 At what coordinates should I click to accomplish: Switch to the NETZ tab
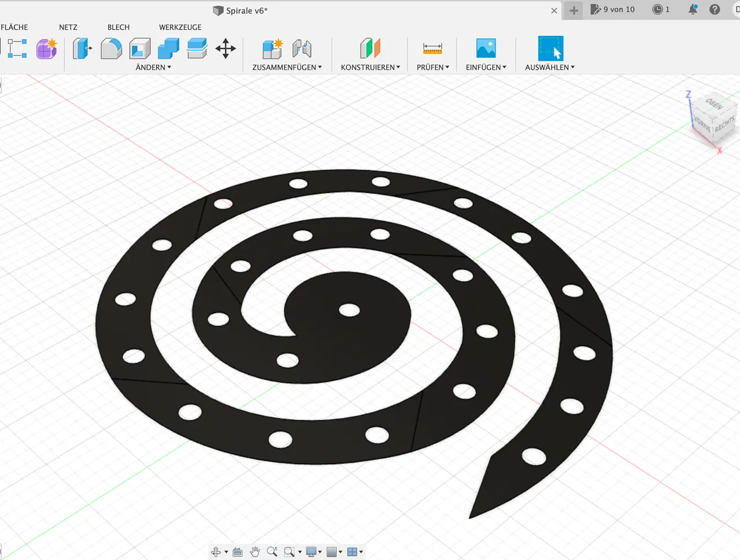click(68, 27)
